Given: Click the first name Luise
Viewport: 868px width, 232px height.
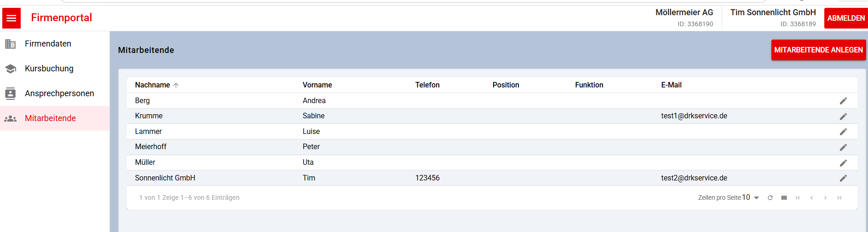Looking at the screenshot, I should 311,132.
